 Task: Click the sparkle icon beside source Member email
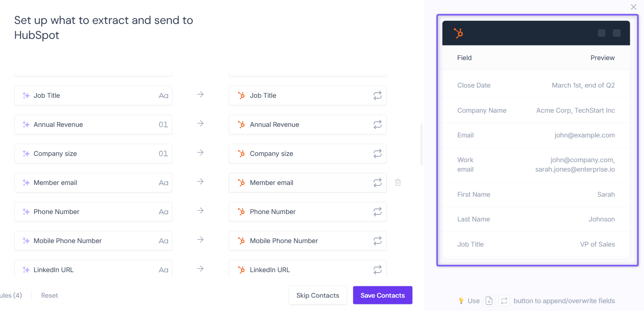coord(26,183)
